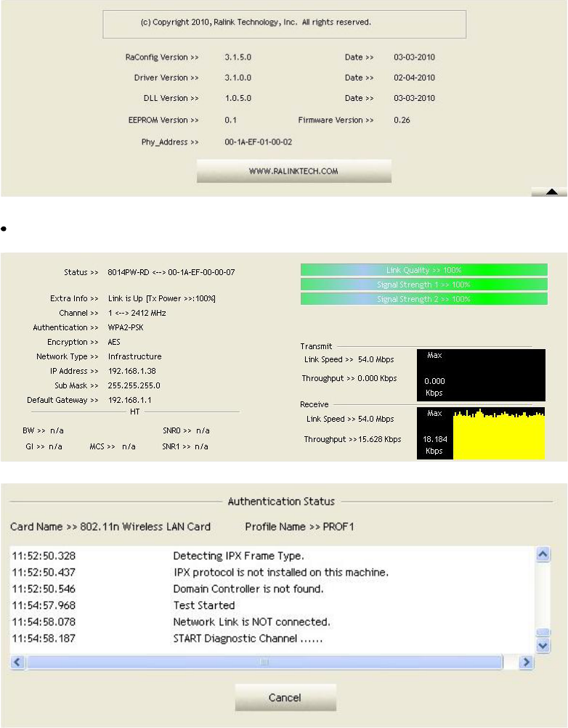Click Driver Version value 3.1.0.0
This screenshot has width=568, height=728.
(x=238, y=78)
